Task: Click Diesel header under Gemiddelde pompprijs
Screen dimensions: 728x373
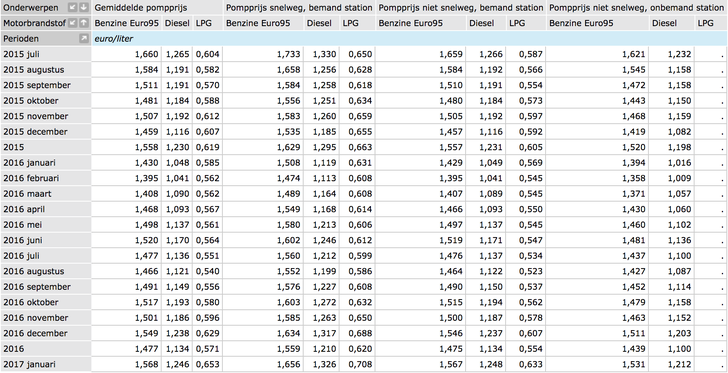Action: pyautogui.click(x=177, y=23)
